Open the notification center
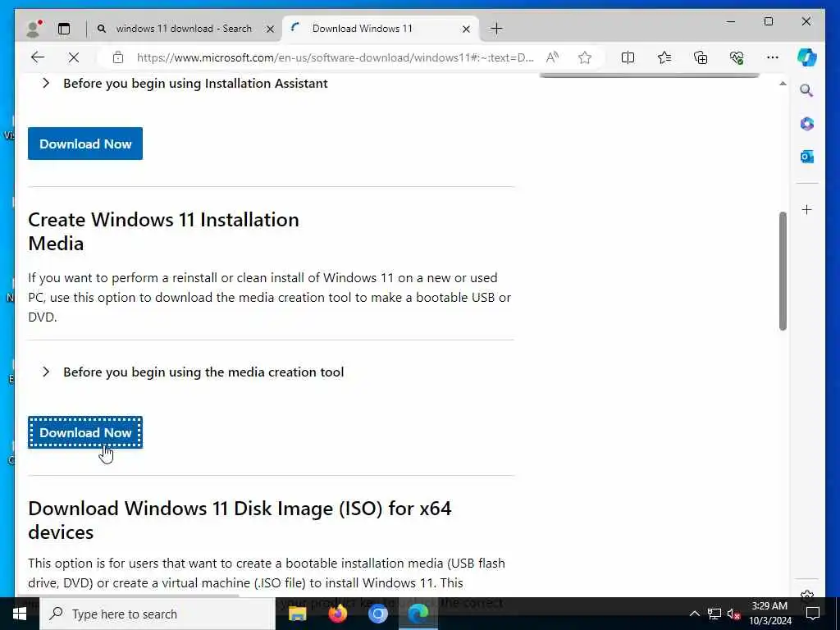The height and width of the screenshot is (630, 840). pyautogui.click(x=813, y=614)
